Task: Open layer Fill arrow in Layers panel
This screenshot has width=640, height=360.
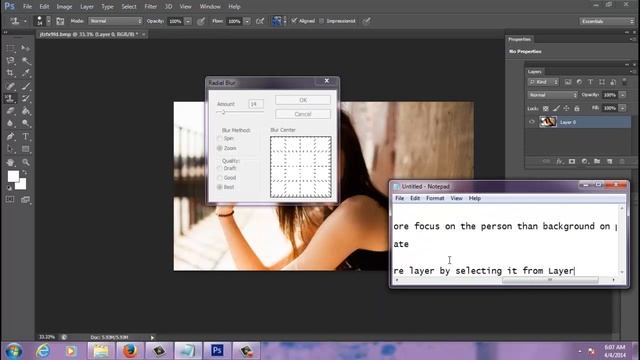Action: click(622, 108)
